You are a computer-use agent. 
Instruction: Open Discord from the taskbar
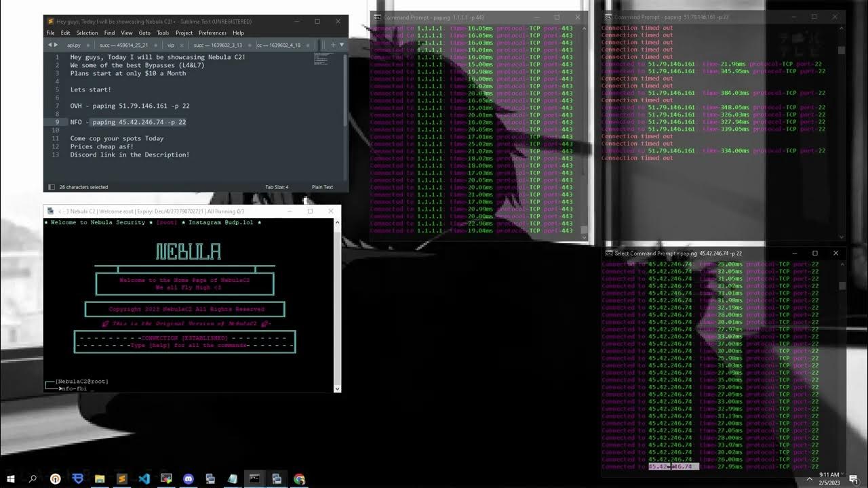point(189,479)
